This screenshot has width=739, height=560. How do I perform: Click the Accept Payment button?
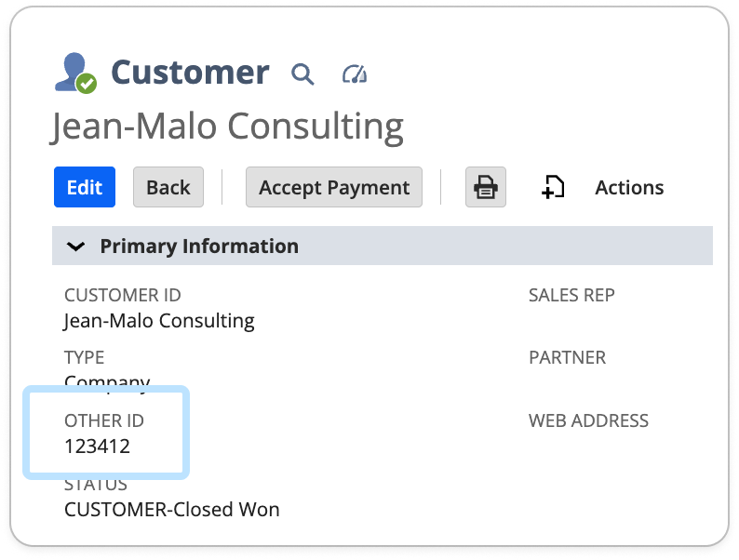click(x=334, y=187)
